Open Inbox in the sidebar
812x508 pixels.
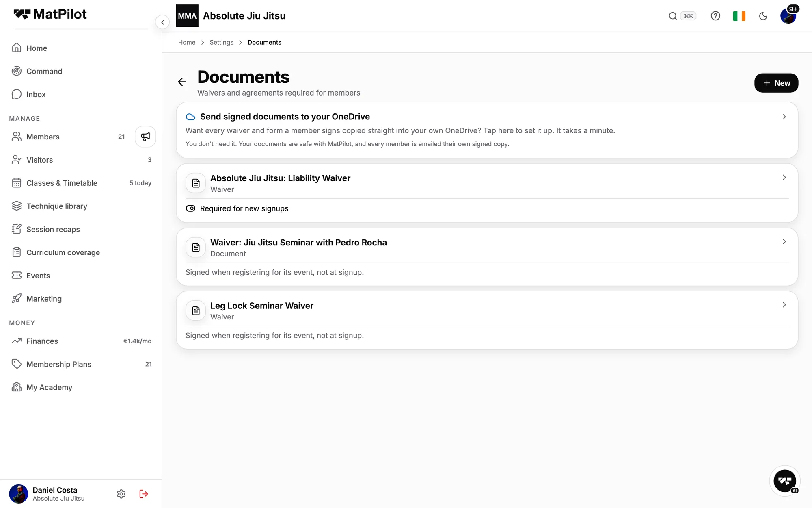tap(81, 94)
